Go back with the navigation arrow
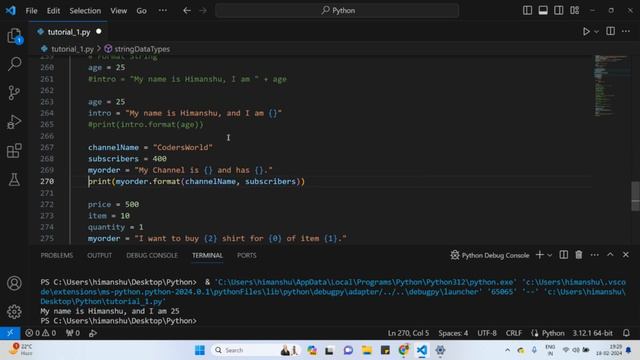The height and width of the screenshot is (360, 640). click(x=187, y=11)
